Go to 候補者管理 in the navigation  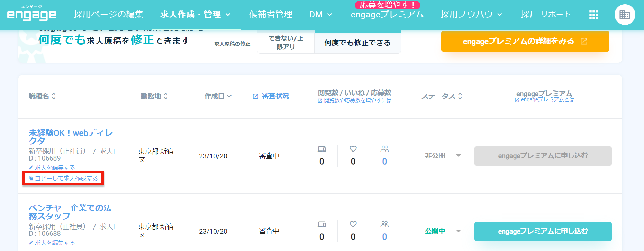point(271,14)
